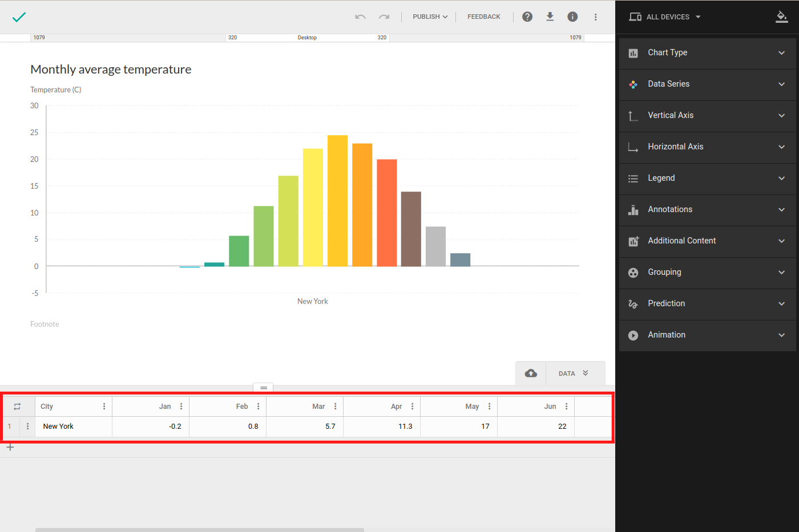The height and width of the screenshot is (532, 799).
Task: Click the green checkmark save icon
Action: pos(19,17)
